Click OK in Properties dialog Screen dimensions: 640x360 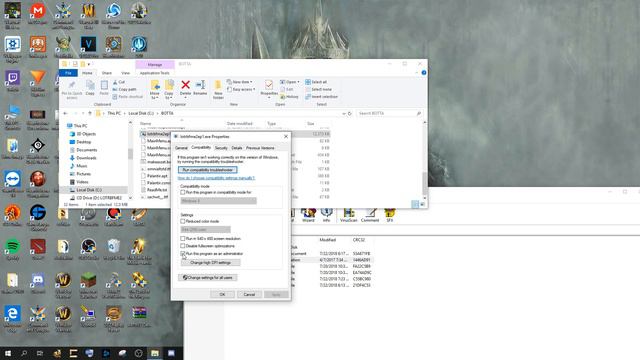[x=222, y=294]
